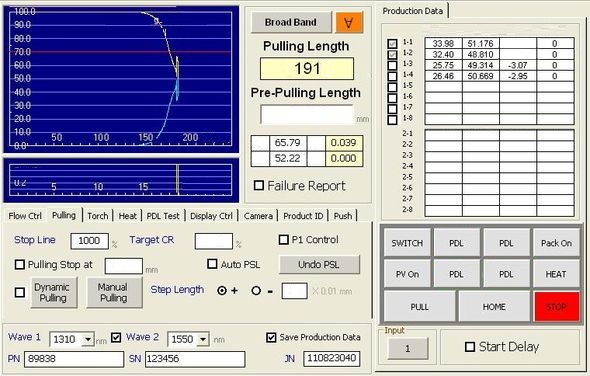Switch to the Torch tab
The image size is (590, 376).
pyautogui.click(x=97, y=216)
